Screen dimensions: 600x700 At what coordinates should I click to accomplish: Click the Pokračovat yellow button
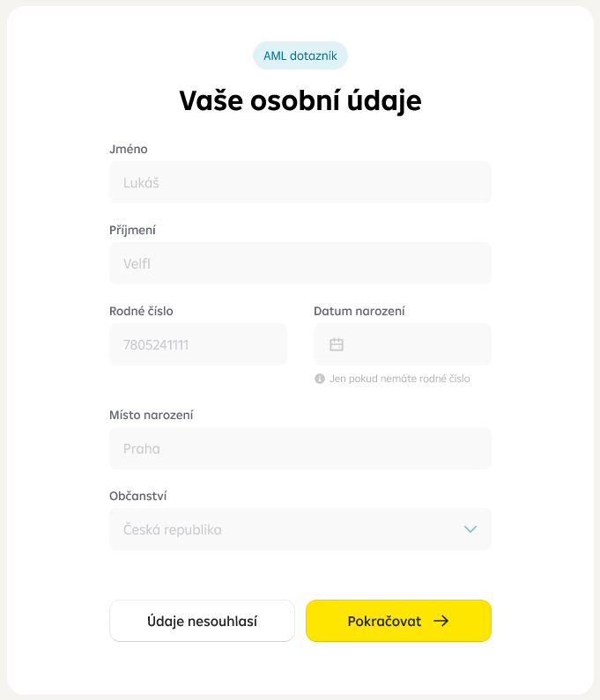[398, 621]
